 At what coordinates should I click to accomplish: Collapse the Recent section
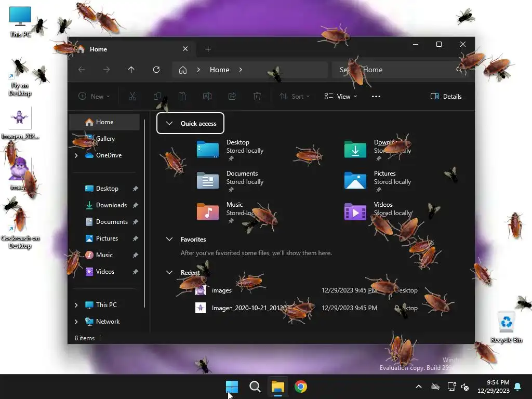(169, 272)
